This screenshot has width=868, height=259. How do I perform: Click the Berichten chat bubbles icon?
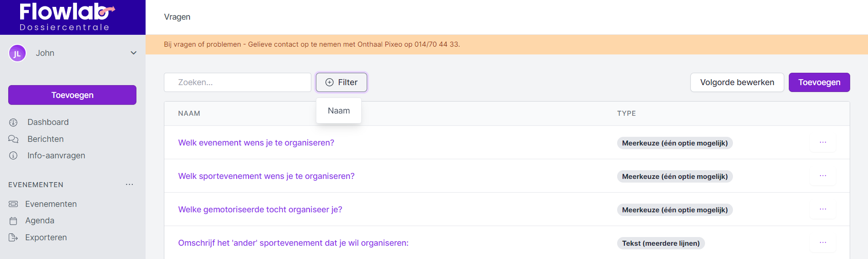[x=13, y=139]
